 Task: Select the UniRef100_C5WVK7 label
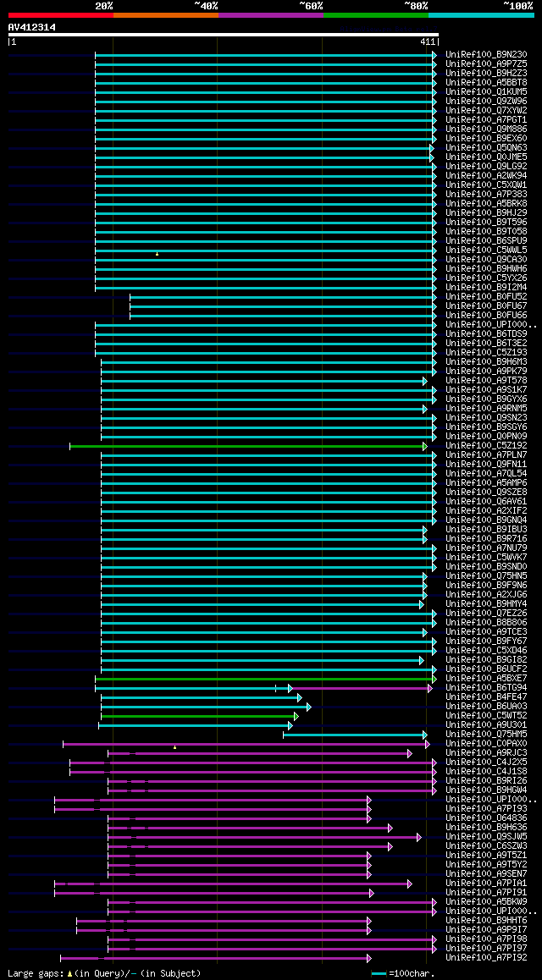click(x=486, y=558)
